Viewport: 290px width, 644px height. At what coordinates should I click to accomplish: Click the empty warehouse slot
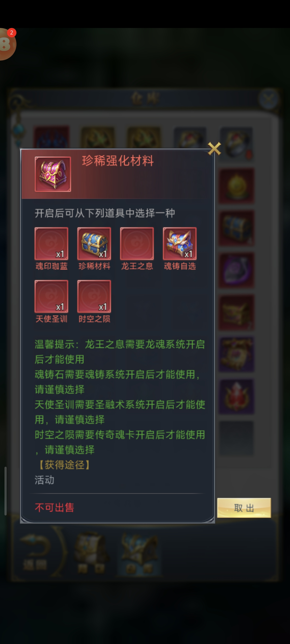point(236,438)
